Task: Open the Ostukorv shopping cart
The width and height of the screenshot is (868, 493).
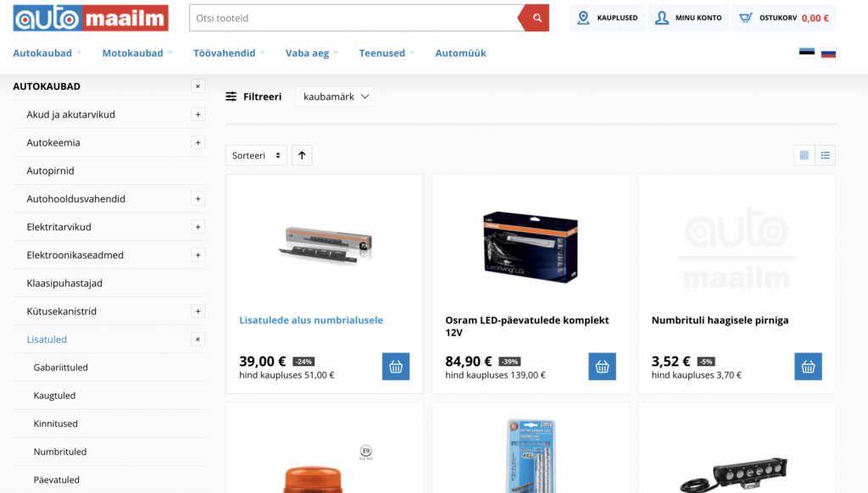Action: coord(783,18)
